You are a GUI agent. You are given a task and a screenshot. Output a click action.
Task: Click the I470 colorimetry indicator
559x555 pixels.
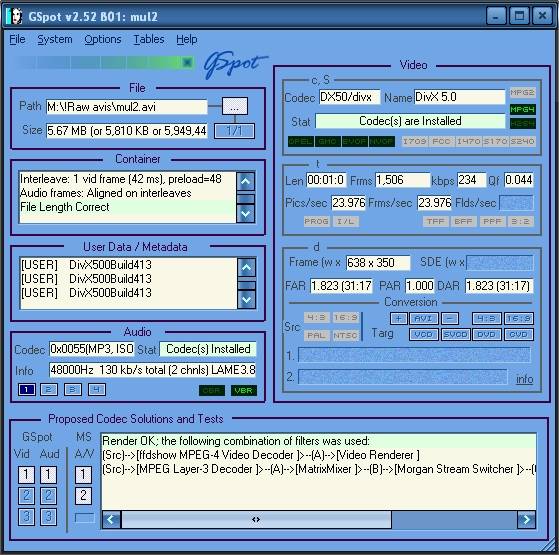point(468,142)
